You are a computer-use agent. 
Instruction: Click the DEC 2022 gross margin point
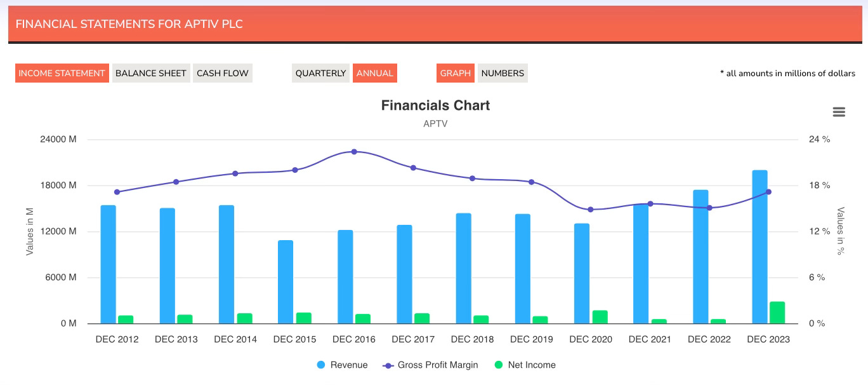pyautogui.click(x=709, y=208)
